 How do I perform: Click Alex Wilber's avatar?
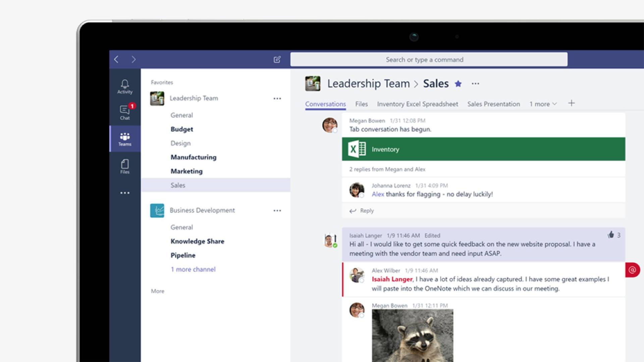tap(357, 275)
